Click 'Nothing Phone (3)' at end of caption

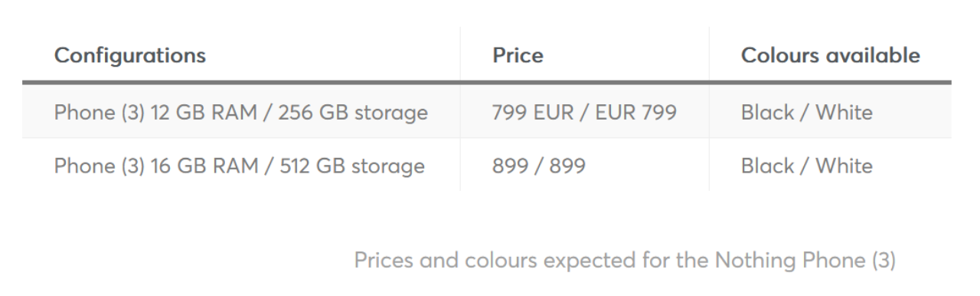pyautogui.click(x=805, y=261)
